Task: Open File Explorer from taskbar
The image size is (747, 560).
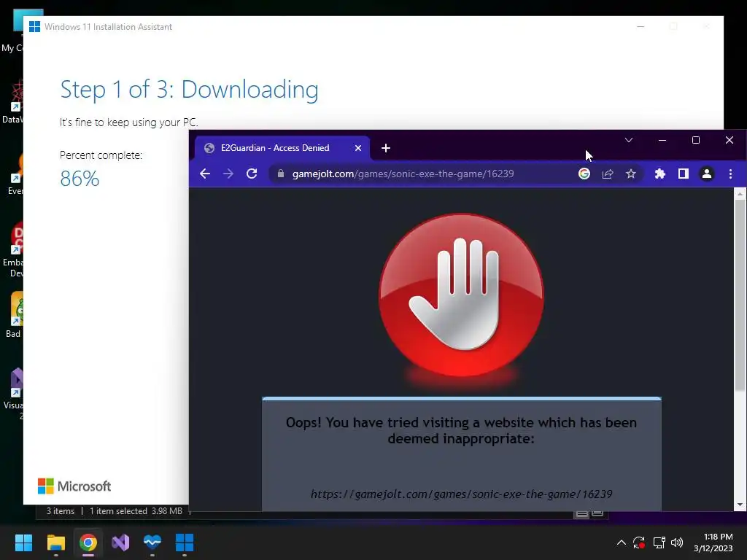Action: (x=55, y=542)
